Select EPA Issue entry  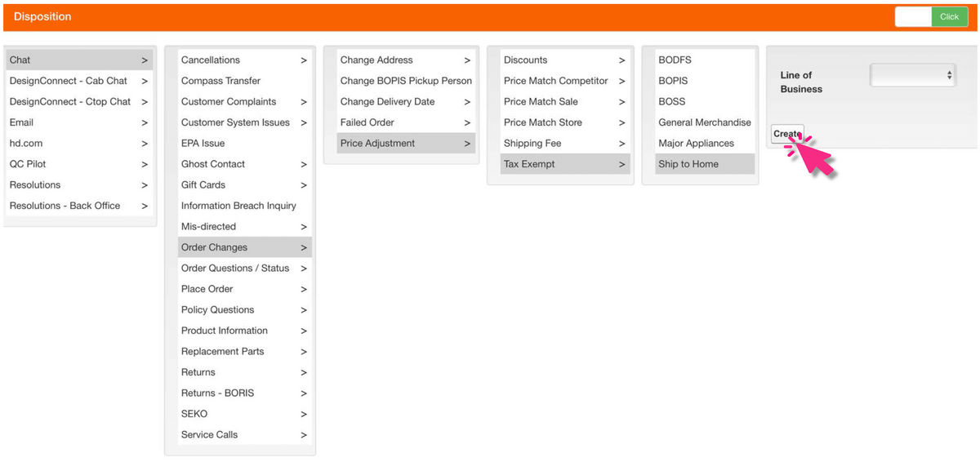click(x=203, y=144)
